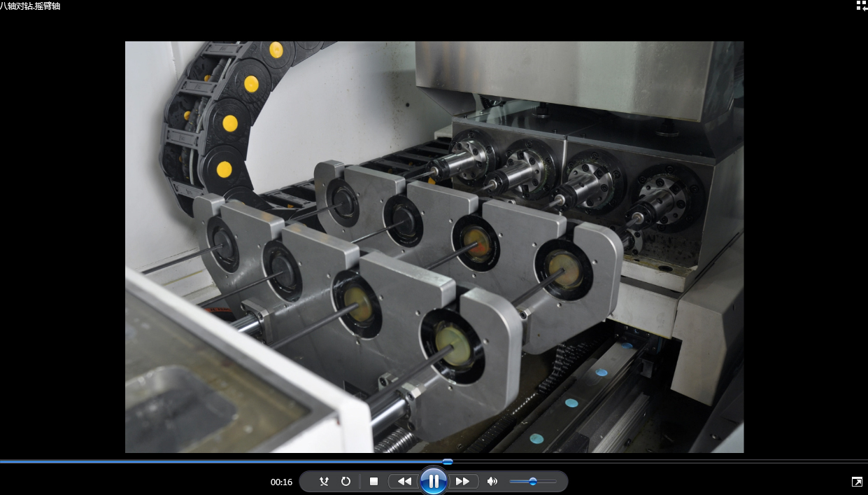The image size is (868, 495).
Task: Click the black letterbox area right of the video
Action: click(x=804, y=246)
